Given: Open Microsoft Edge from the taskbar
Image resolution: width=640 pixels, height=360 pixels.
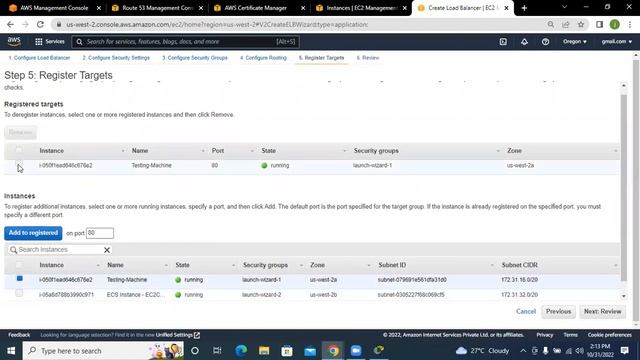Looking at the screenshot, I should pos(241,351).
